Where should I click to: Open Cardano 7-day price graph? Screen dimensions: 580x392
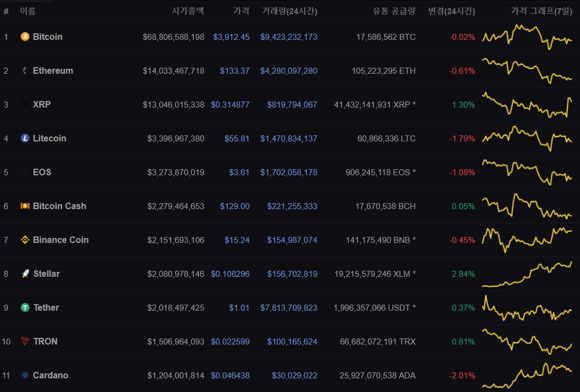click(526, 375)
